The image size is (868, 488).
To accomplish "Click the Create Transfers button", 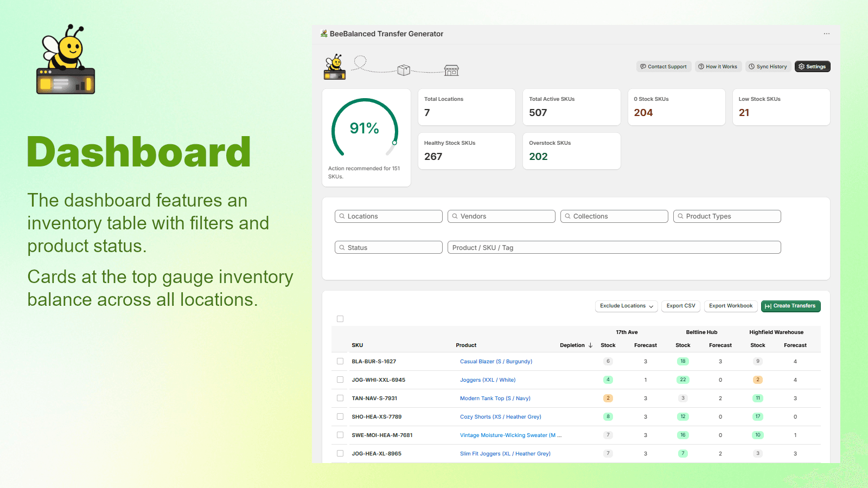I will 790,306.
